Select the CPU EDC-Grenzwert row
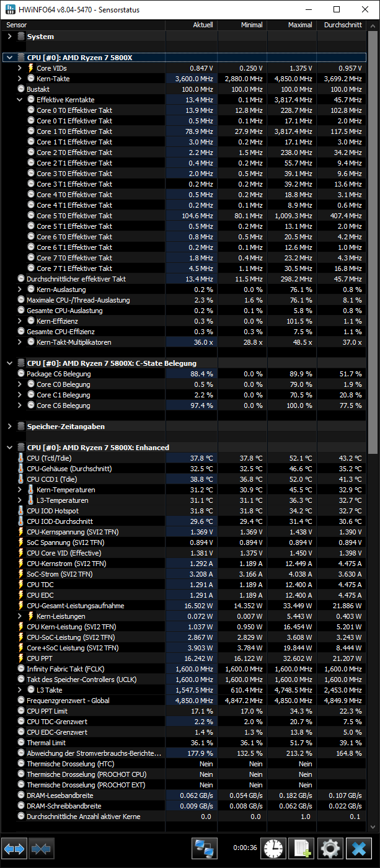 click(184, 732)
